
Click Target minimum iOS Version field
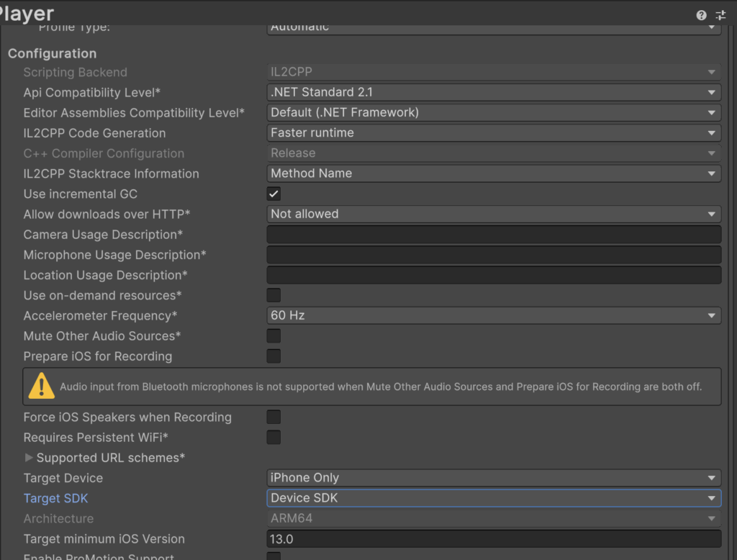pyautogui.click(x=493, y=539)
